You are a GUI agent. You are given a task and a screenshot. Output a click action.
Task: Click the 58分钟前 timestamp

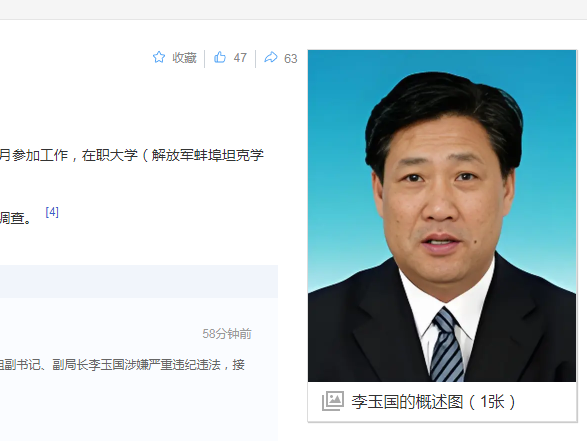point(227,334)
